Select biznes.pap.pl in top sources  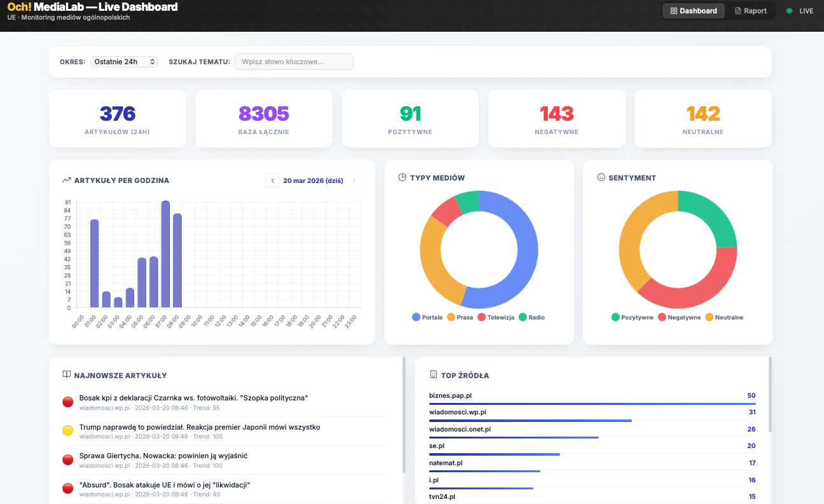[x=450, y=395]
